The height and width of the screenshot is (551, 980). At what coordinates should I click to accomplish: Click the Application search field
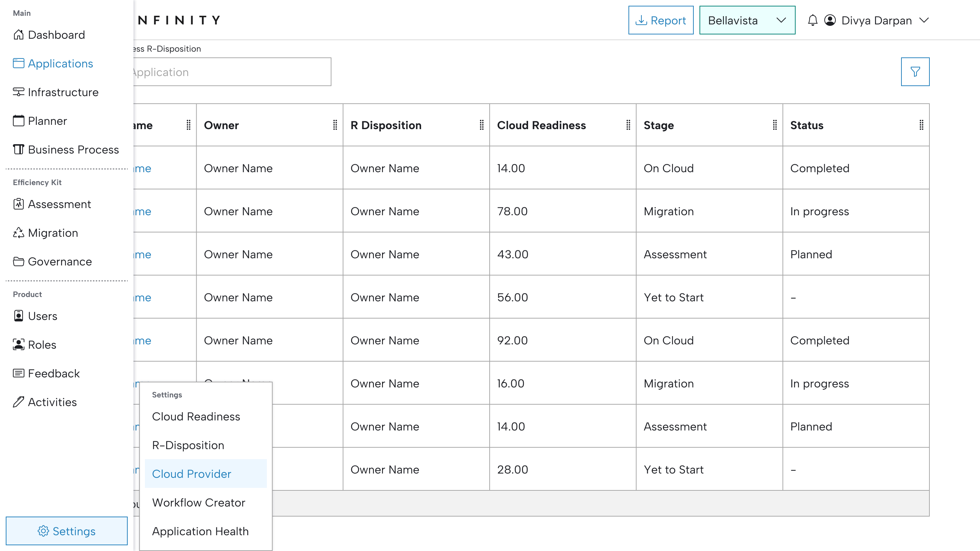point(231,71)
